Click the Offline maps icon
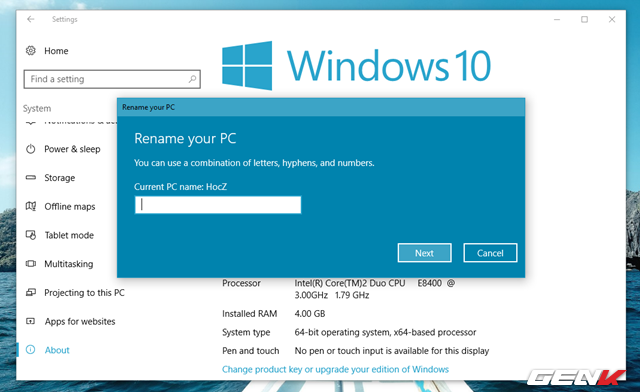The image size is (640, 392). pos(31,206)
